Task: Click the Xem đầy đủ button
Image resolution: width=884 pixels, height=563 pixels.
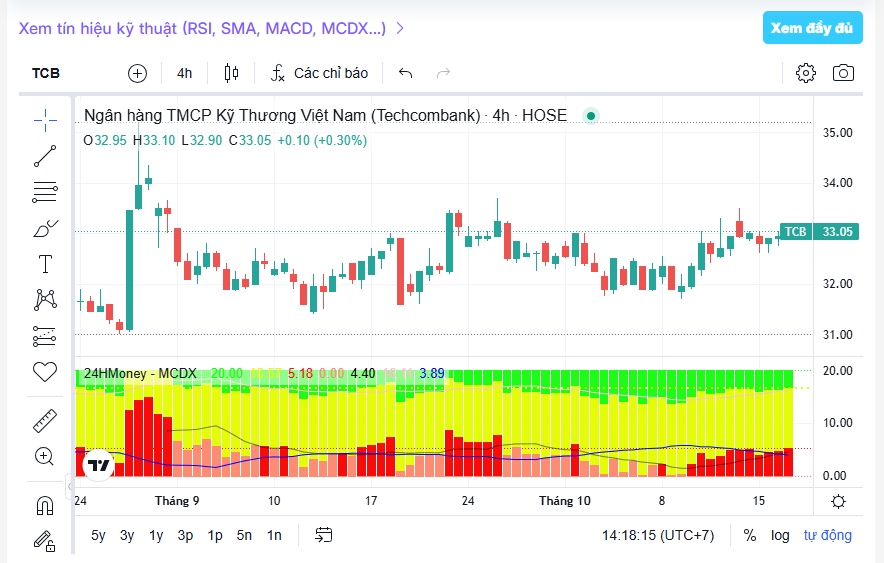Action: [812, 28]
